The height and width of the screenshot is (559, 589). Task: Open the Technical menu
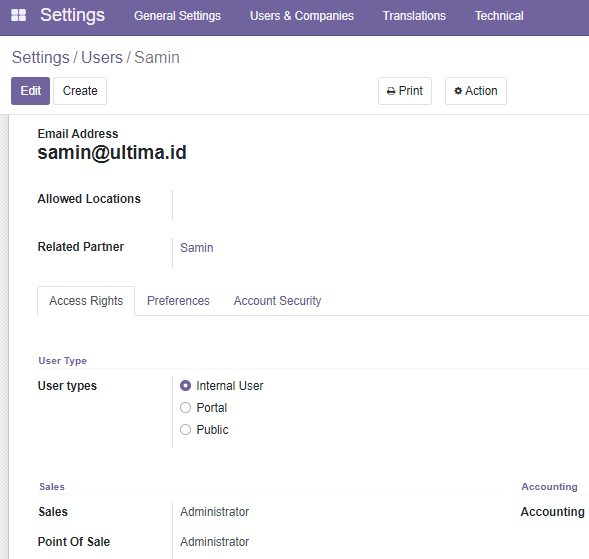coord(499,16)
